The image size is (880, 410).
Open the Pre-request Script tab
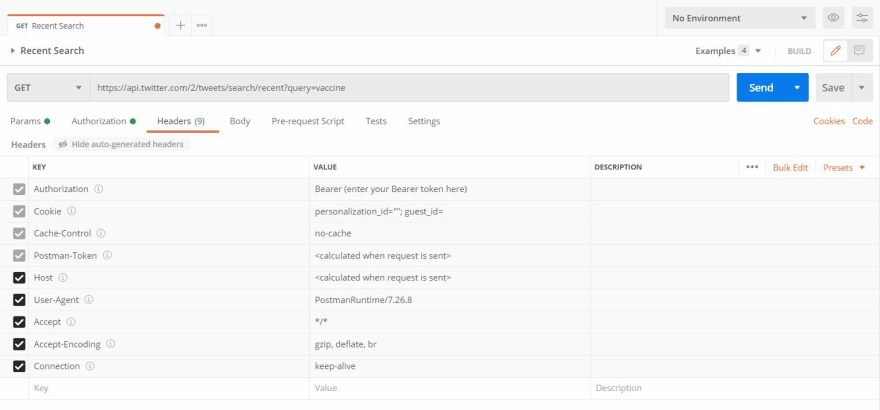click(x=307, y=121)
